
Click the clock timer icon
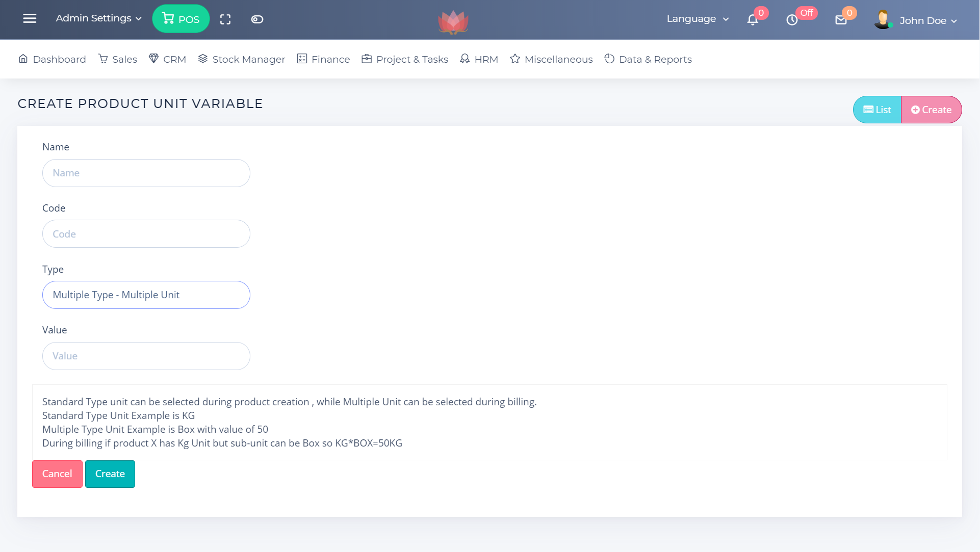(791, 20)
